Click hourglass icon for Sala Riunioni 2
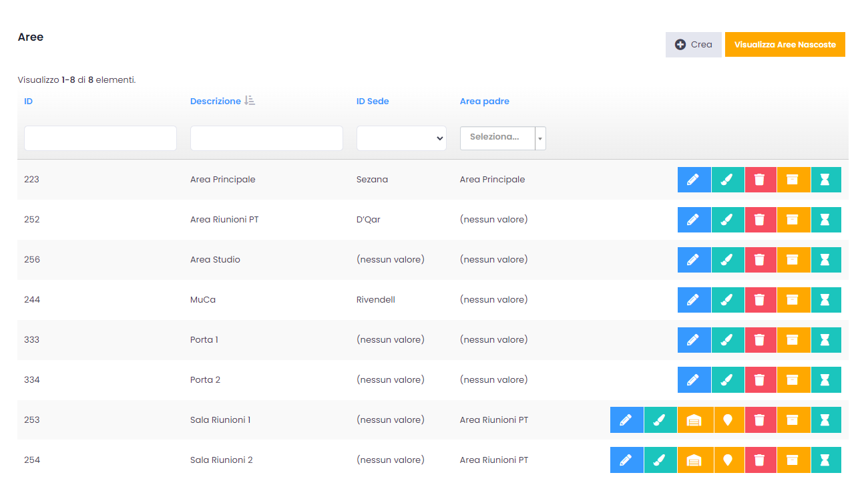868x491 pixels. (x=825, y=460)
